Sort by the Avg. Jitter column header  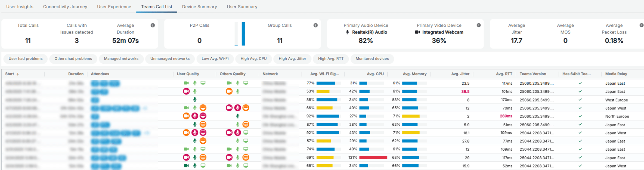tap(460, 74)
